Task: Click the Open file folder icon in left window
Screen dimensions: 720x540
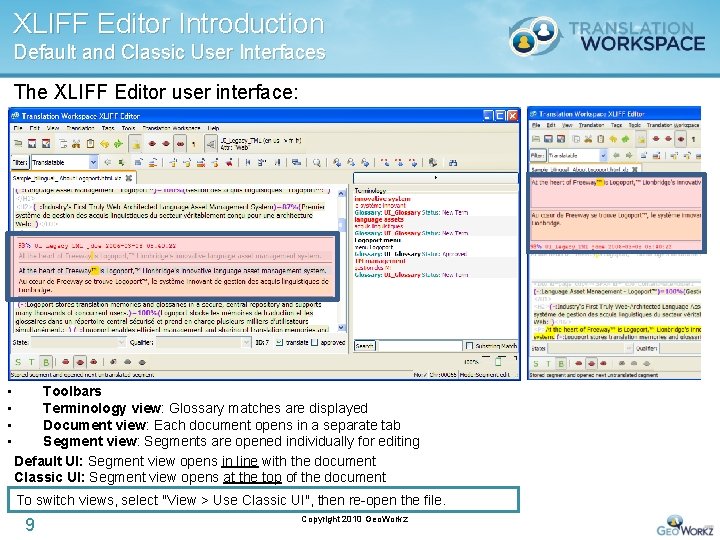Action: click(x=18, y=144)
